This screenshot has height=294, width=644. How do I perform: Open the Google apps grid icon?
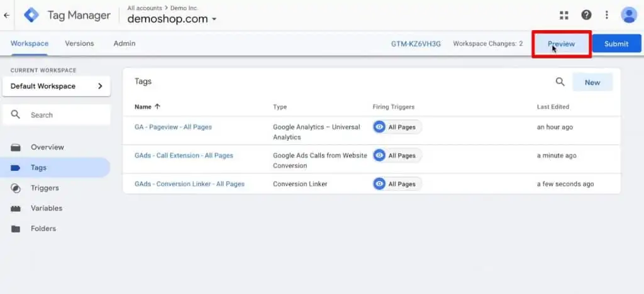pyautogui.click(x=564, y=15)
